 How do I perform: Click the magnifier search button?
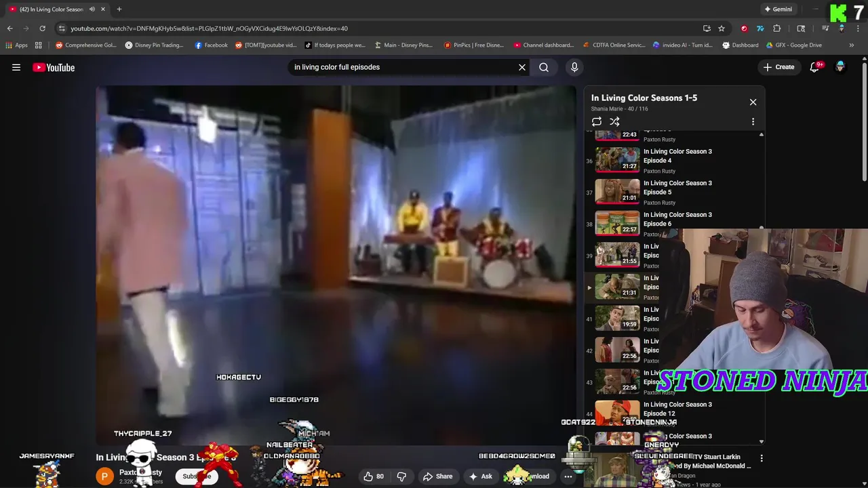pyautogui.click(x=544, y=67)
